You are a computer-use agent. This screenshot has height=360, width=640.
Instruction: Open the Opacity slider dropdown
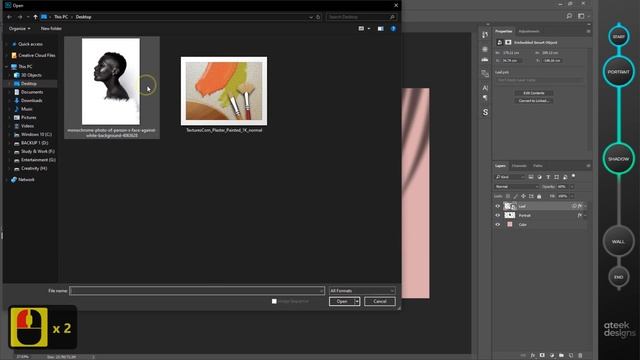(x=572, y=187)
